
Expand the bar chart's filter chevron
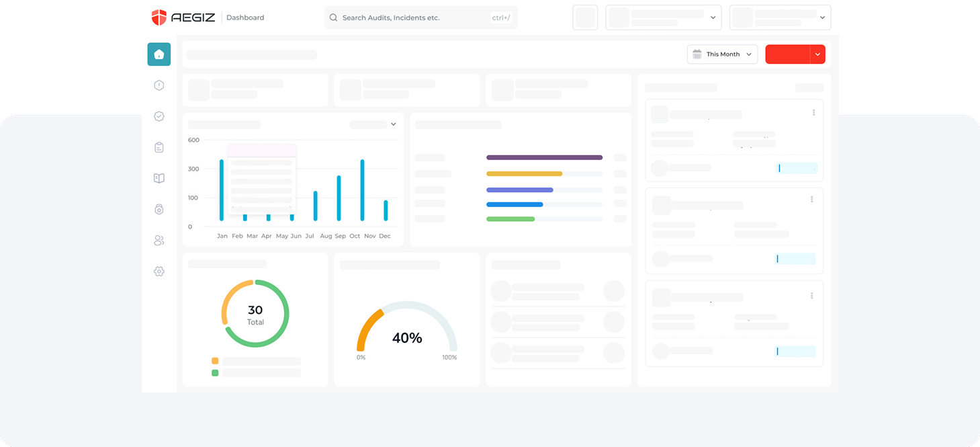[394, 124]
